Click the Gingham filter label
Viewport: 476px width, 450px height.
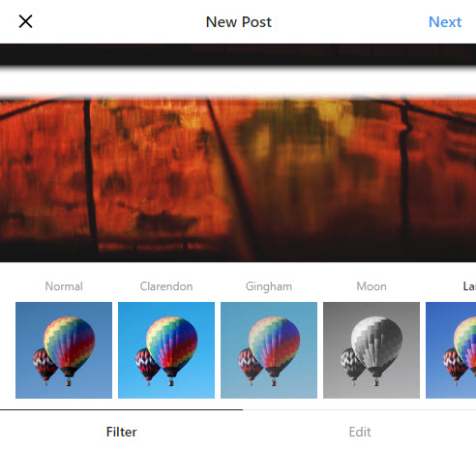click(269, 286)
